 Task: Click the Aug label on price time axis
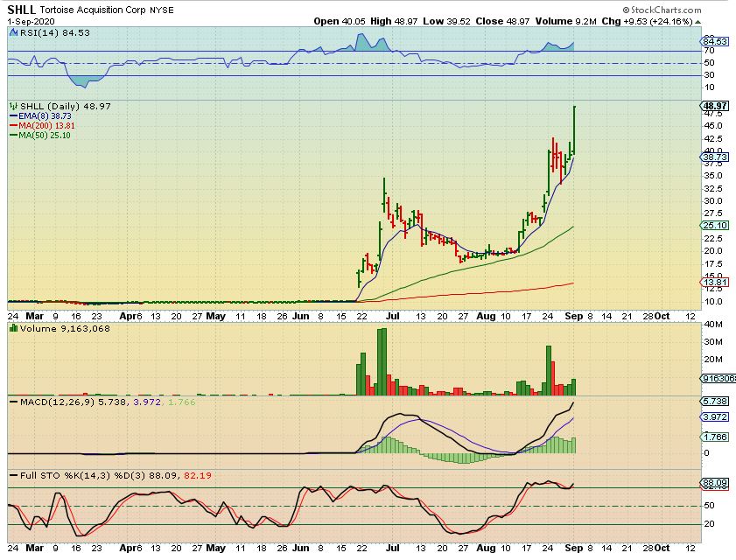pos(486,316)
